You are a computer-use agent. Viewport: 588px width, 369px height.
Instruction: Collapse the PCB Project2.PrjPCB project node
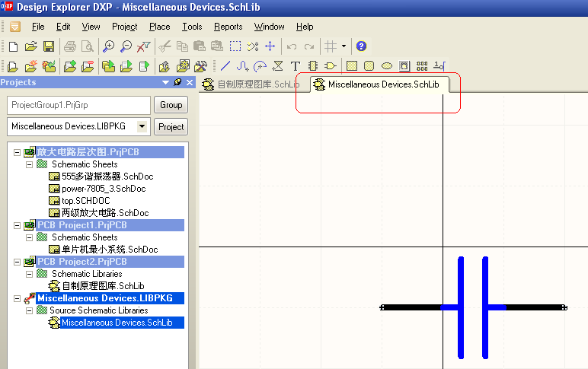[x=17, y=262]
